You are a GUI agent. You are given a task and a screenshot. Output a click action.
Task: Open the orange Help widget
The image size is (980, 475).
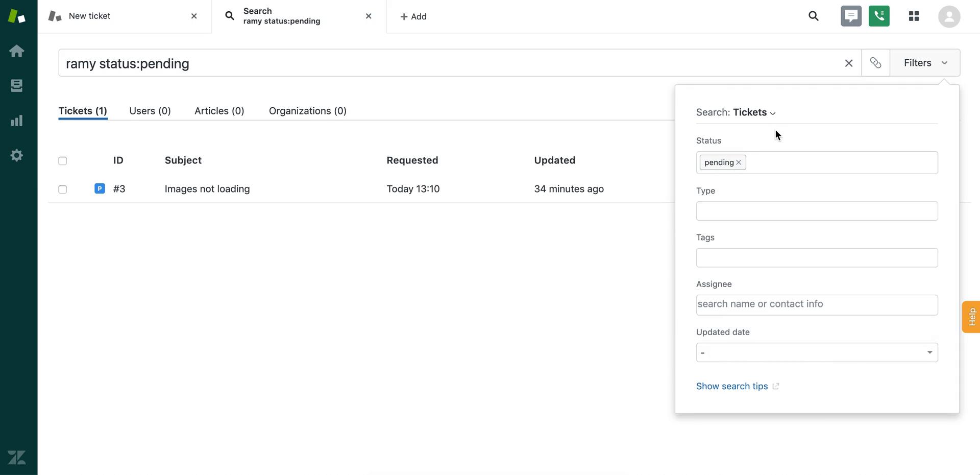pos(971,317)
